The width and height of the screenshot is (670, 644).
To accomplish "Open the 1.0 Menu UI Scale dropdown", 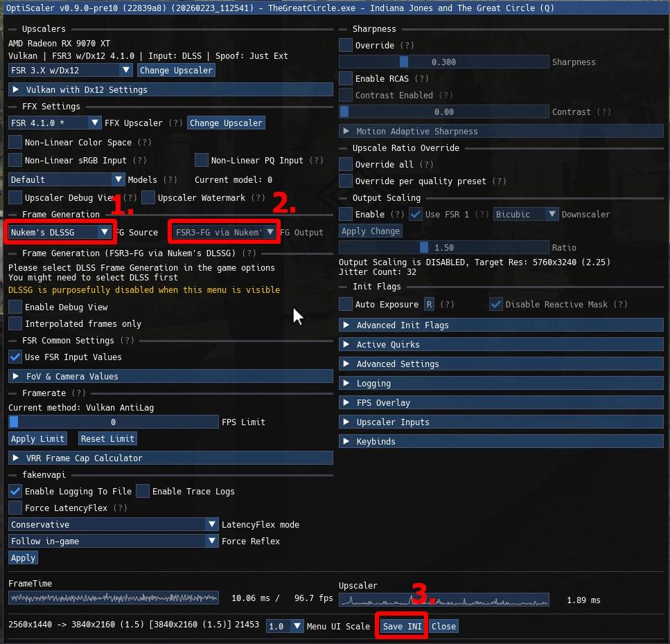I will 285,626.
